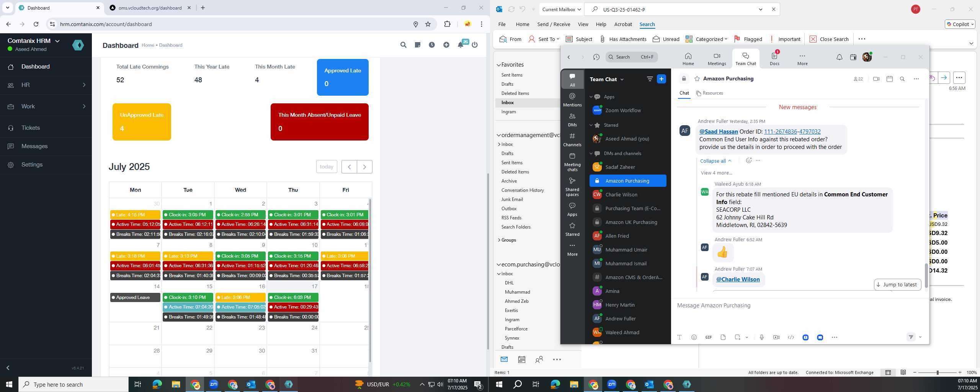
Task: Click Jump to latest in Zoom chat
Action: coord(897,284)
